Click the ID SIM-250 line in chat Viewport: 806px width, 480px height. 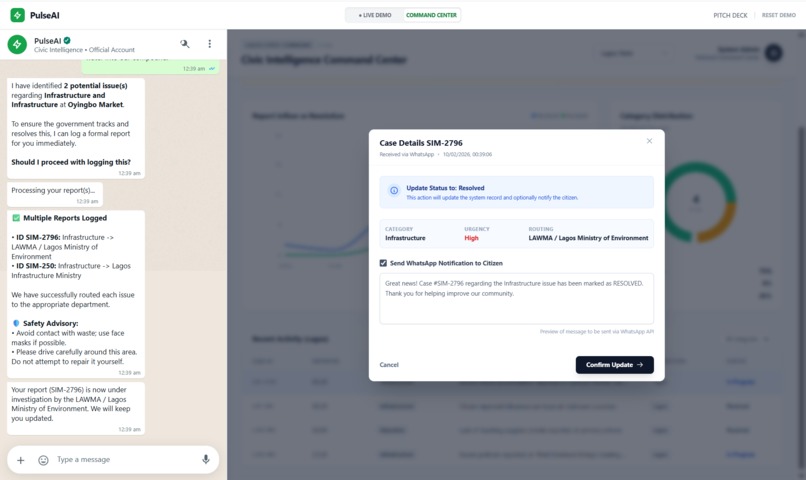(x=71, y=271)
